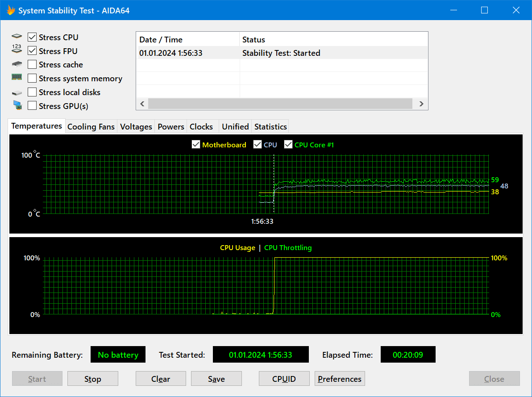Click the RAM module icon beside Stress system memory
This screenshot has width=532, height=397.
point(17,77)
